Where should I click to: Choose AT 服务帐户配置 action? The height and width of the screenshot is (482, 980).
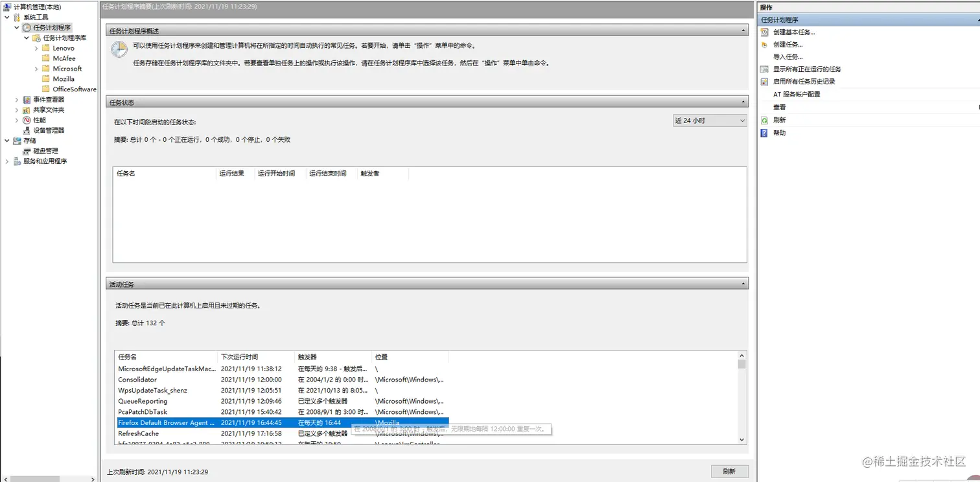coord(797,95)
